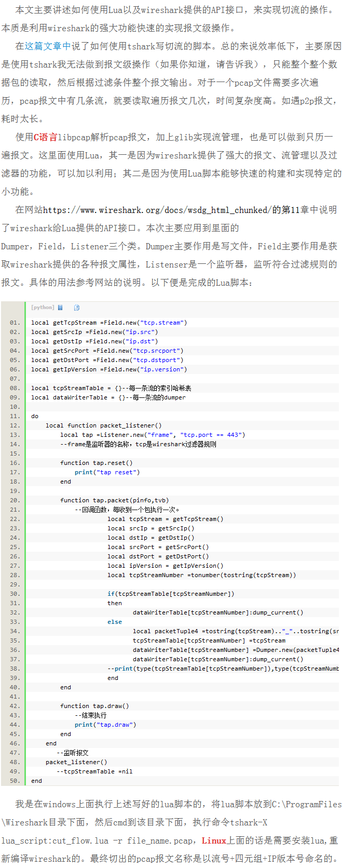Click line number 20 in code gutter
This screenshot has width=342, height=868.
click(15, 500)
